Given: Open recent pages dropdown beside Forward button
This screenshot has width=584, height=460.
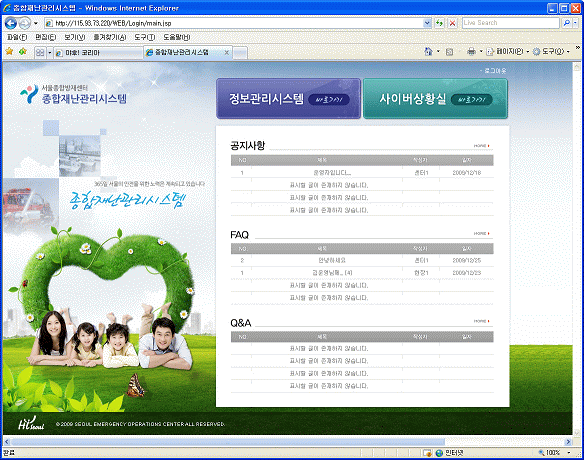Looking at the screenshot, I should [x=36, y=23].
